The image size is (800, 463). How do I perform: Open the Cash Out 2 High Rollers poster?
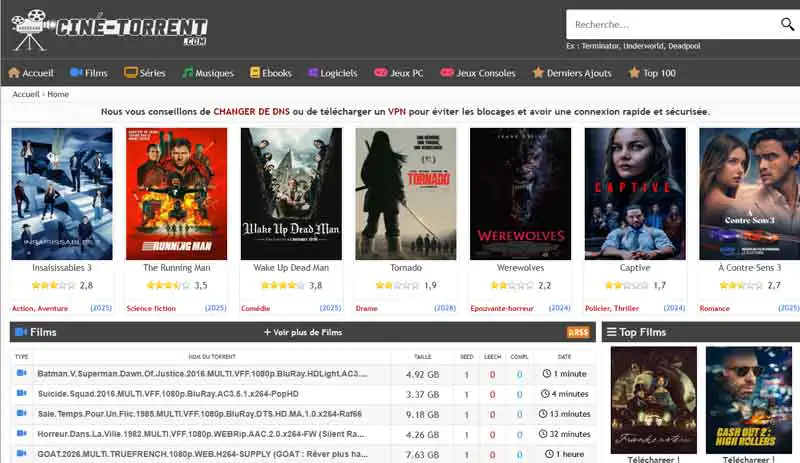[748, 400]
